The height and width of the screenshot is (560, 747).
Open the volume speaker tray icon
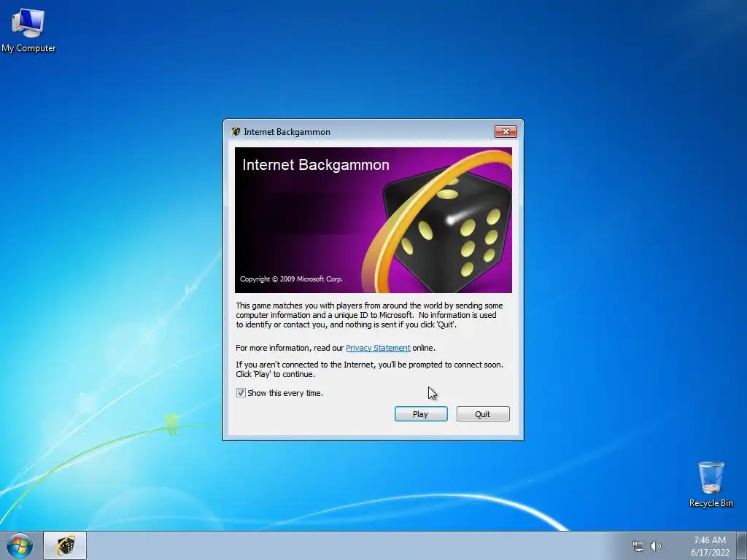pyautogui.click(x=656, y=546)
